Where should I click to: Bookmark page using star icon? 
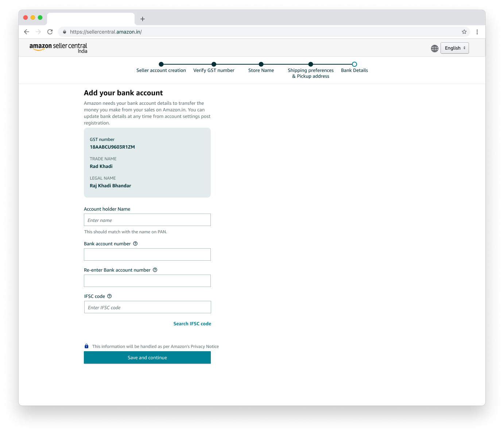(x=464, y=32)
